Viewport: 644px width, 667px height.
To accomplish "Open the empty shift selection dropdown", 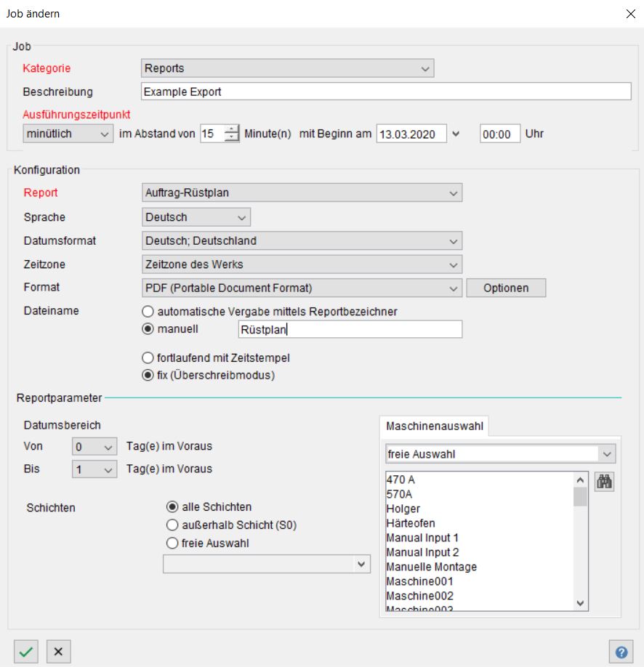I will pyautogui.click(x=267, y=564).
